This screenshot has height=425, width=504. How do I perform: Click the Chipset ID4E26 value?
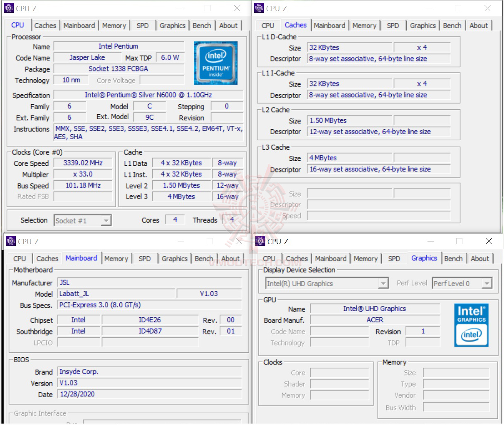pos(150,320)
